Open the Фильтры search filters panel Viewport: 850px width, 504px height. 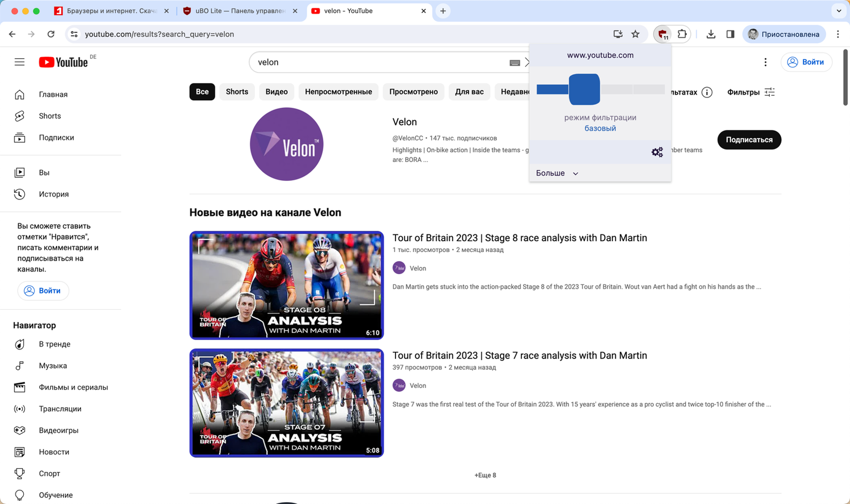coord(751,92)
